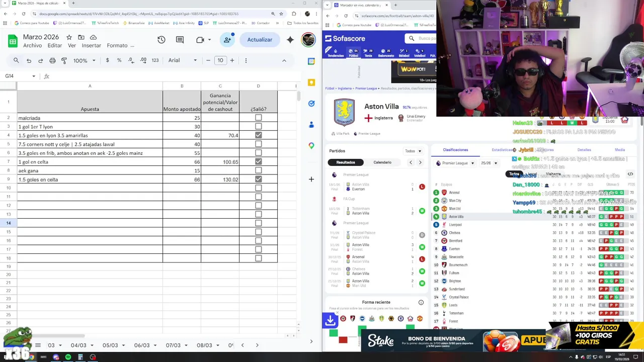Viewport: 644px width, 362px height.
Task: Open the Archivo menu
Action: pos(32,45)
